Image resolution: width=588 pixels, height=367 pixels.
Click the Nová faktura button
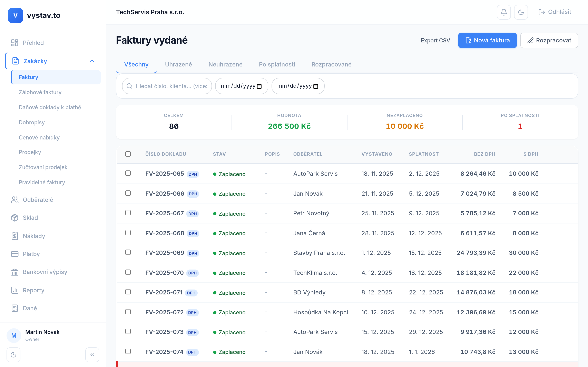[x=487, y=40]
